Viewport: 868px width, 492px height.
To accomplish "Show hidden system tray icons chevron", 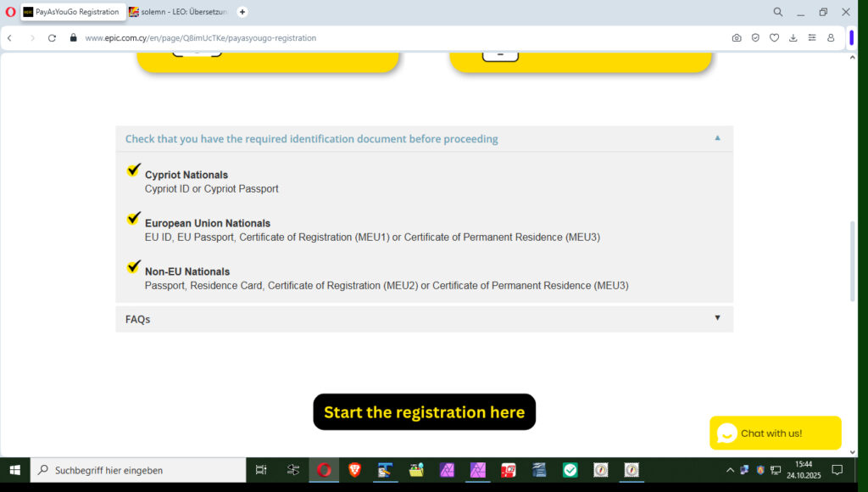I will pos(730,470).
